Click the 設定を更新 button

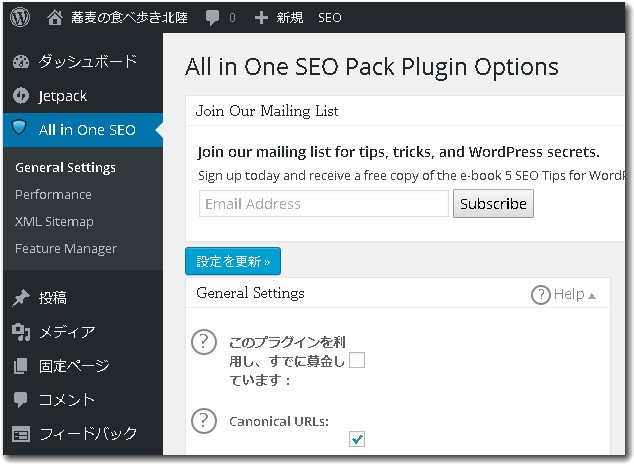tap(233, 261)
